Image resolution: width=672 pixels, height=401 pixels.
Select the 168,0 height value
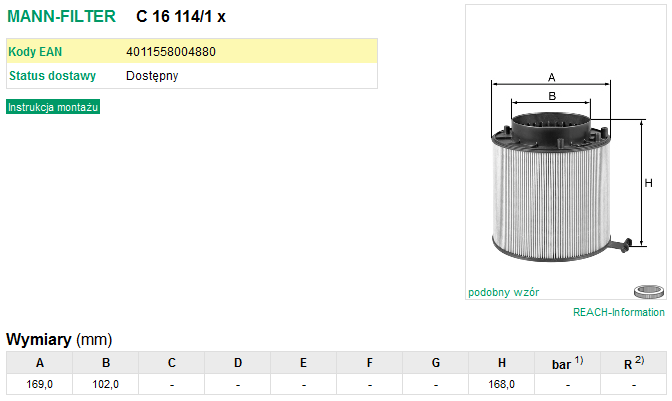[x=501, y=384]
